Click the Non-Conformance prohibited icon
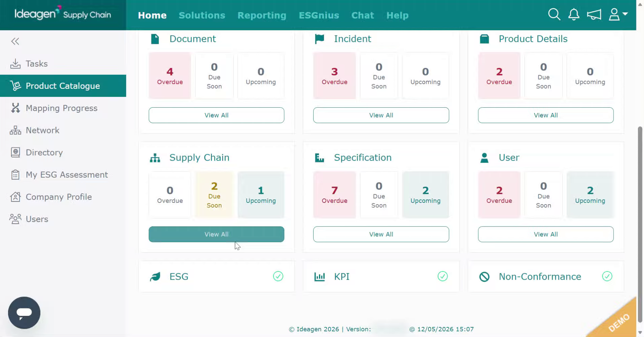 coord(484,277)
